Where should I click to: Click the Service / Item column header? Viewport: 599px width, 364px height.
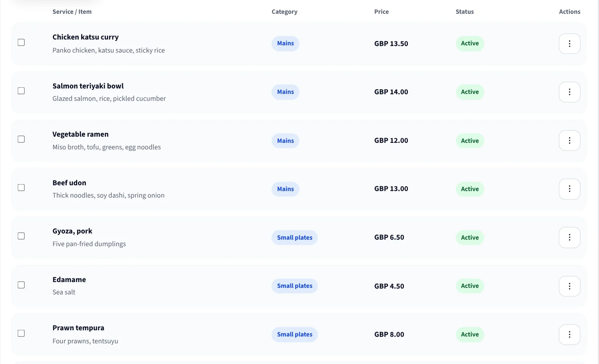click(72, 12)
